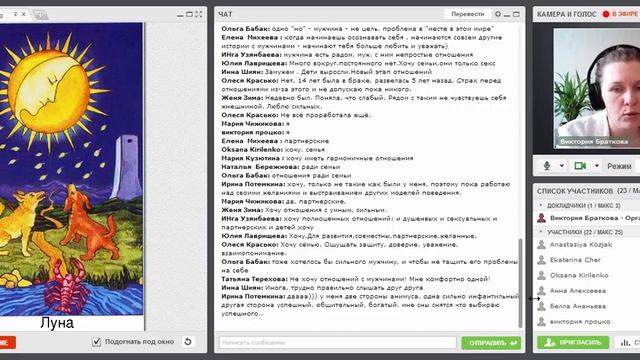
Task: Click the ЧАТ panel title
Action: click(x=225, y=14)
